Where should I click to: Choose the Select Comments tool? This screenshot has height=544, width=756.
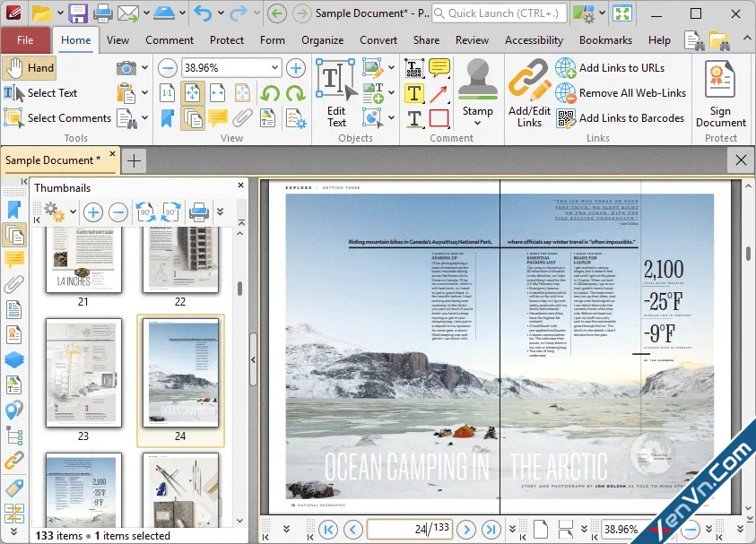pos(58,118)
